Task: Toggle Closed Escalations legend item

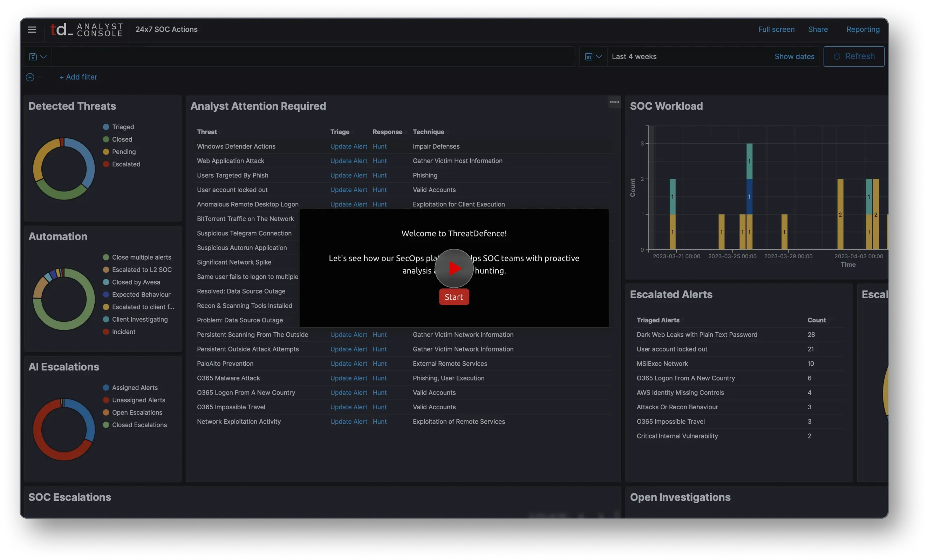Action: (x=135, y=425)
